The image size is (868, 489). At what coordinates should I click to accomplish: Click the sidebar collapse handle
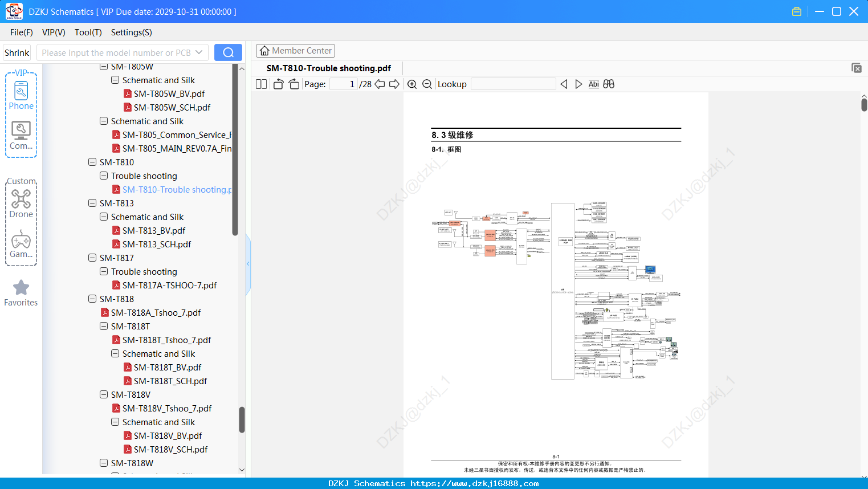(248, 264)
